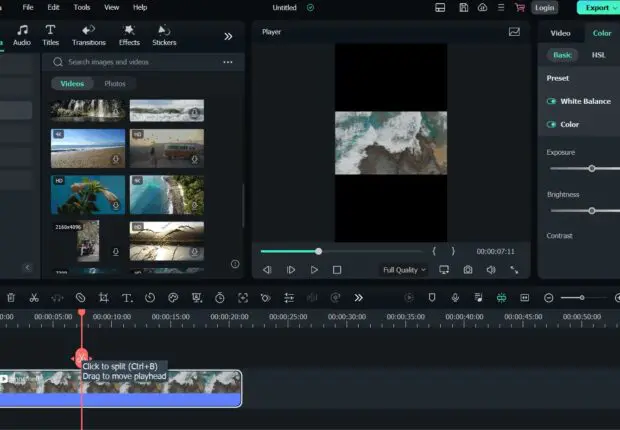Switch to the Color properties tab
Screen dimensions: 620x430
point(602,33)
